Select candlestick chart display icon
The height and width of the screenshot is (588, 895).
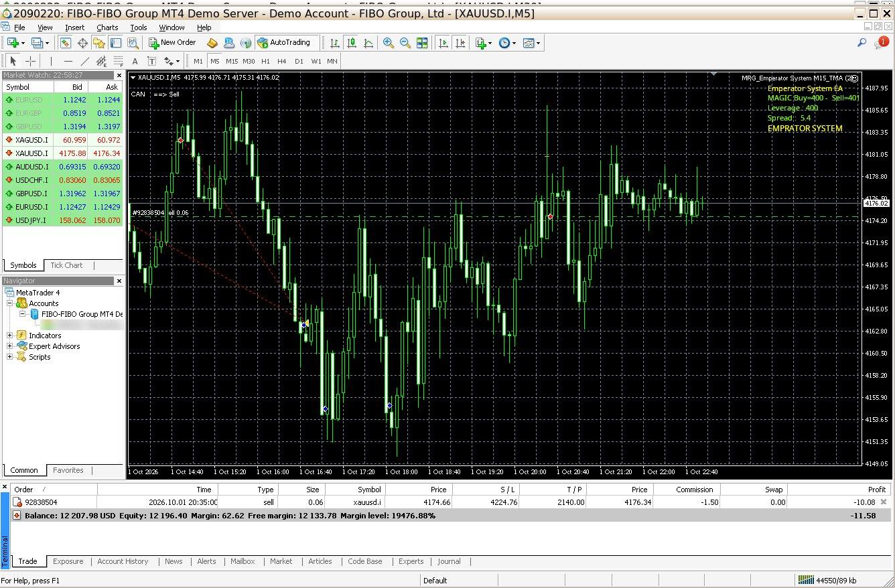click(x=352, y=43)
